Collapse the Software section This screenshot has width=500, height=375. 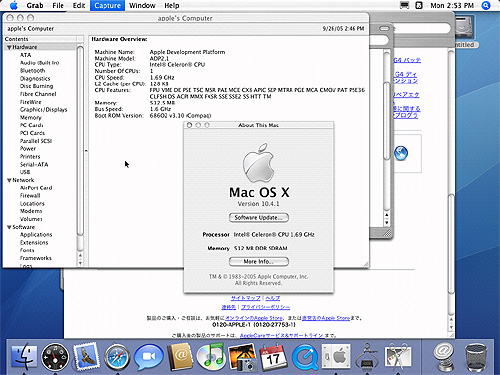[9, 227]
